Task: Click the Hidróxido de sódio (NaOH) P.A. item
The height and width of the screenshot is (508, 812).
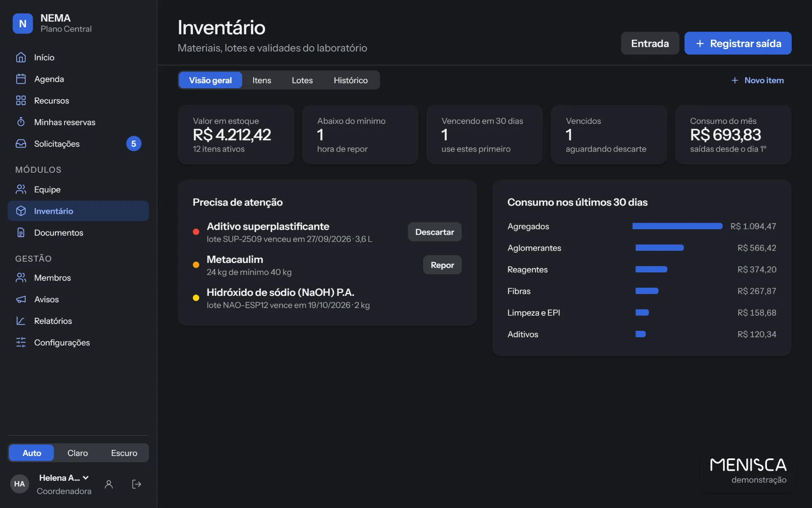Action: pyautogui.click(x=327, y=298)
